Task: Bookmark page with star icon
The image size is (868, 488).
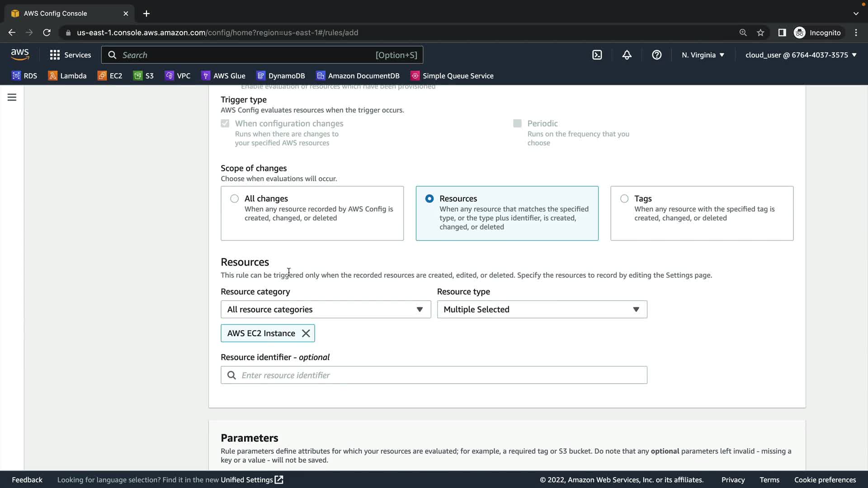Action: point(760,33)
